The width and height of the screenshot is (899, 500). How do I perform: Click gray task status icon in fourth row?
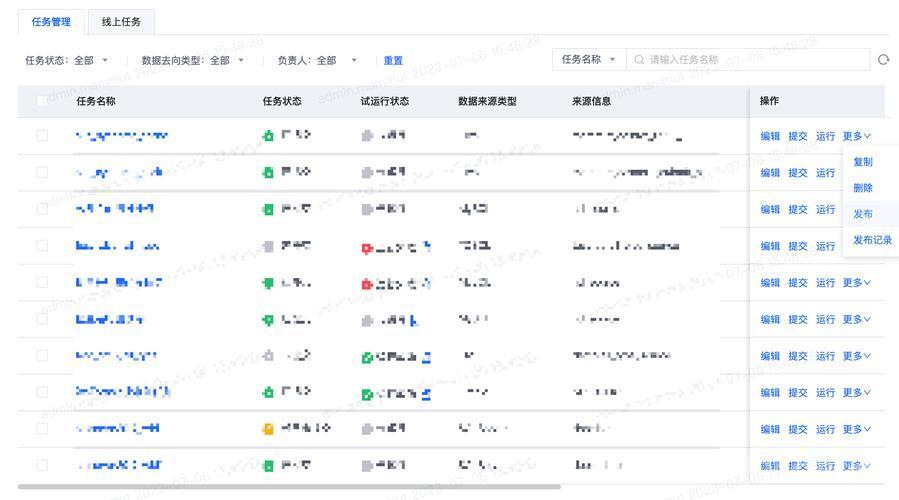click(x=268, y=247)
